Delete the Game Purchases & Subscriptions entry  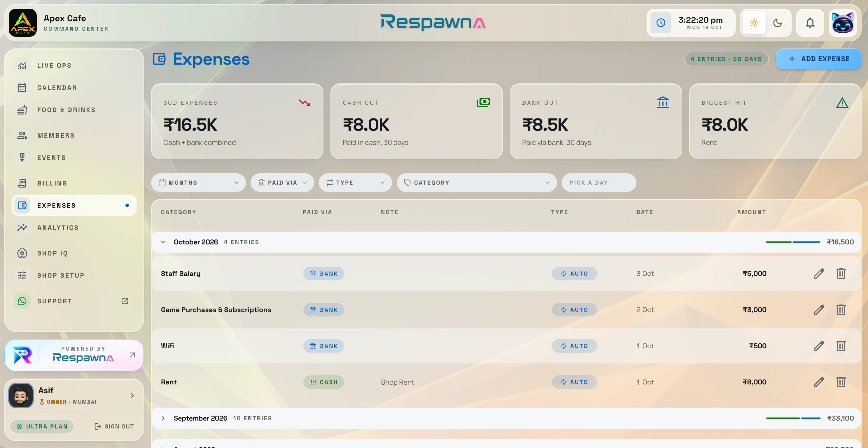tap(841, 309)
